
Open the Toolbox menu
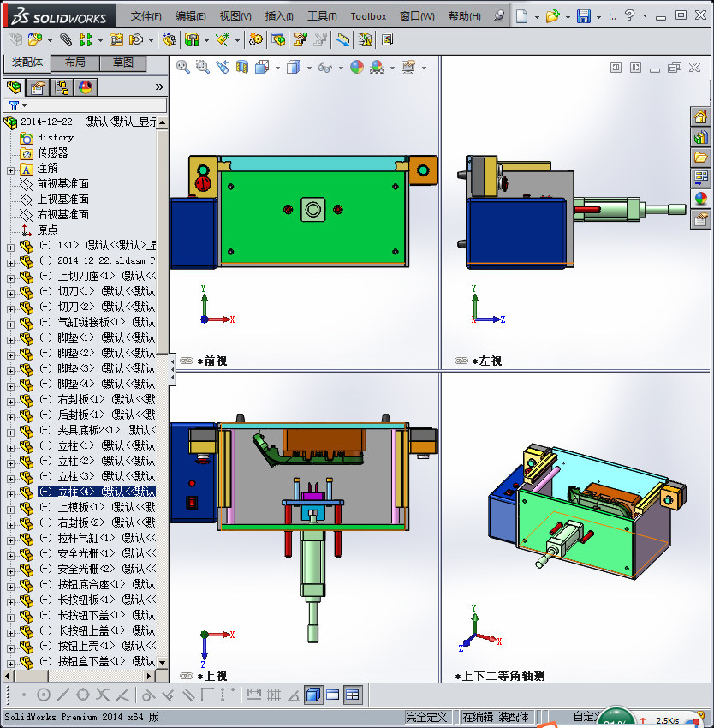point(368,16)
